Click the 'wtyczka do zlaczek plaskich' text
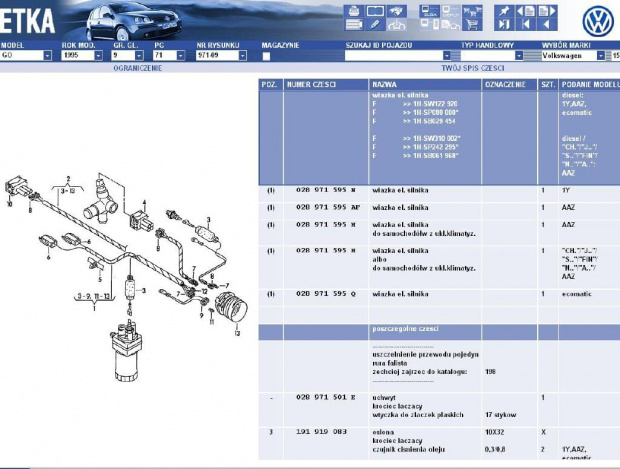 (418, 415)
